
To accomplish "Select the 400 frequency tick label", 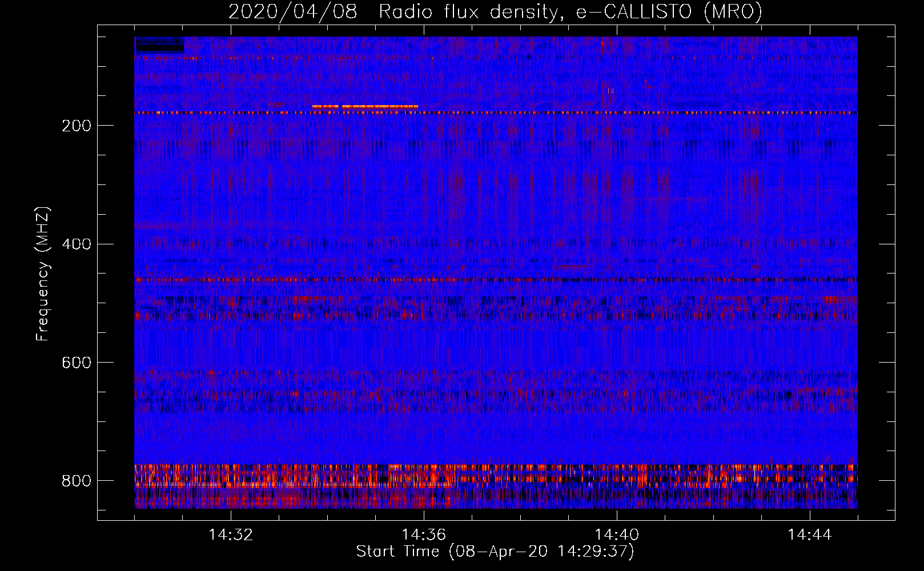I will (77, 244).
